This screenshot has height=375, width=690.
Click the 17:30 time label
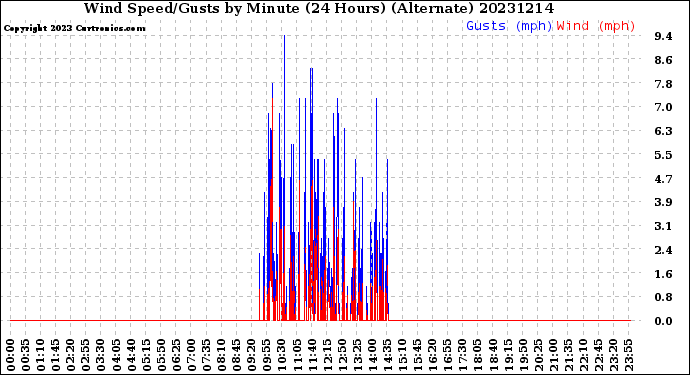[462, 355]
